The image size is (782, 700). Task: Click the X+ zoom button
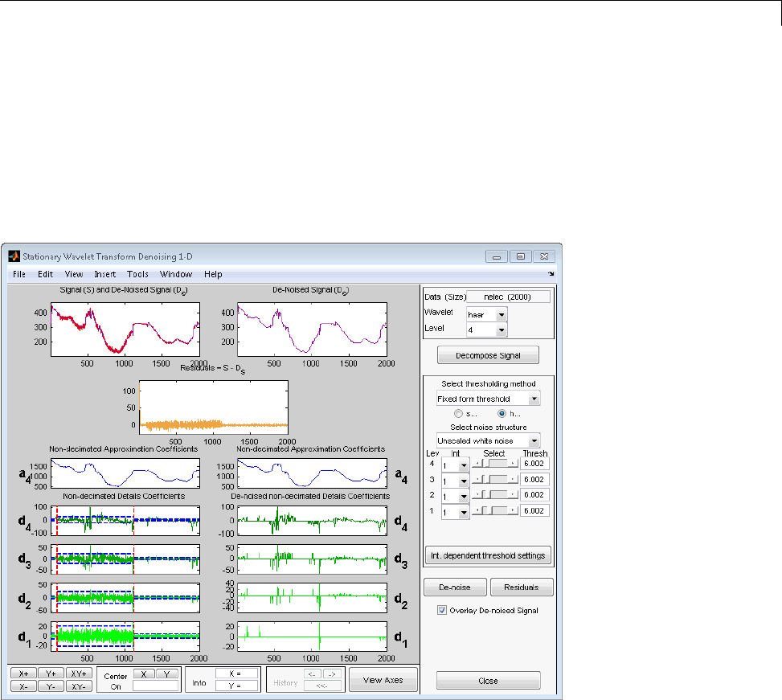pyautogui.click(x=24, y=673)
